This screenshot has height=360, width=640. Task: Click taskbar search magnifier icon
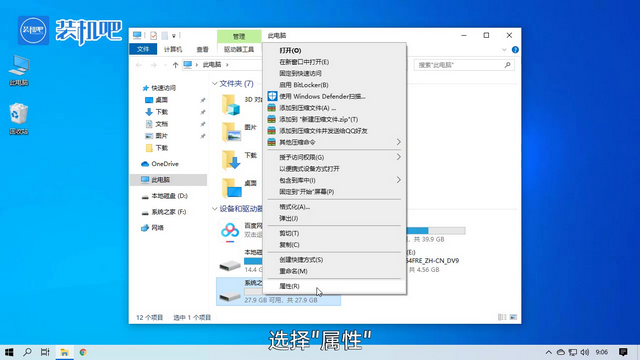[27, 352]
